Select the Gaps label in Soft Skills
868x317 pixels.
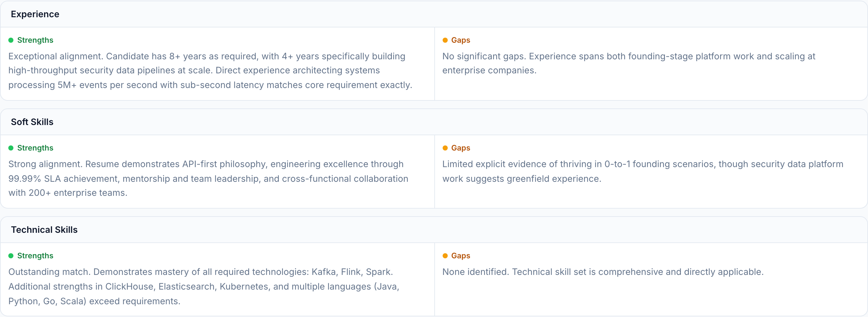[x=460, y=148]
